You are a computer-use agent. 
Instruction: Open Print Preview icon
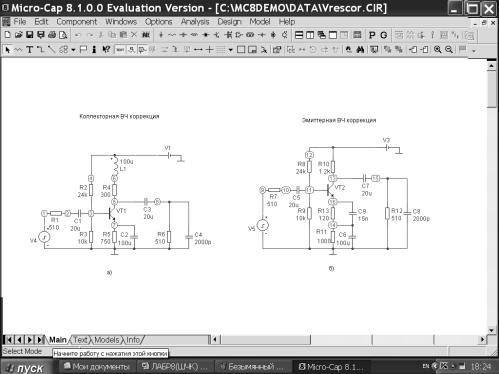point(63,35)
